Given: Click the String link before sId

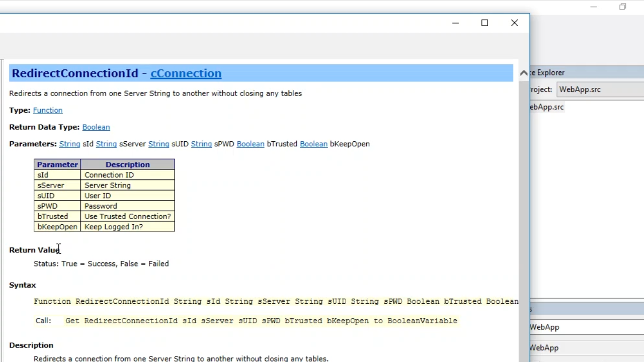Looking at the screenshot, I should 69,144.
